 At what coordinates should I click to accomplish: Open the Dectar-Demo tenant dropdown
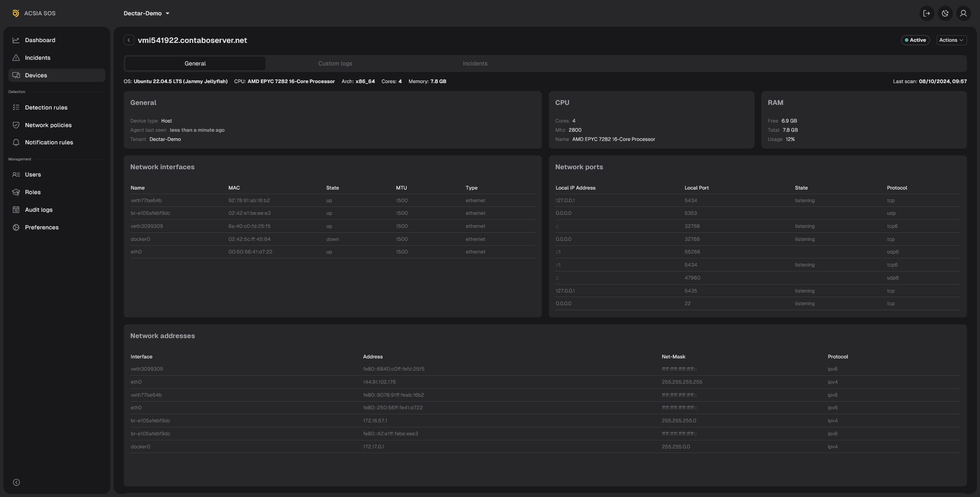tap(147, 13)
